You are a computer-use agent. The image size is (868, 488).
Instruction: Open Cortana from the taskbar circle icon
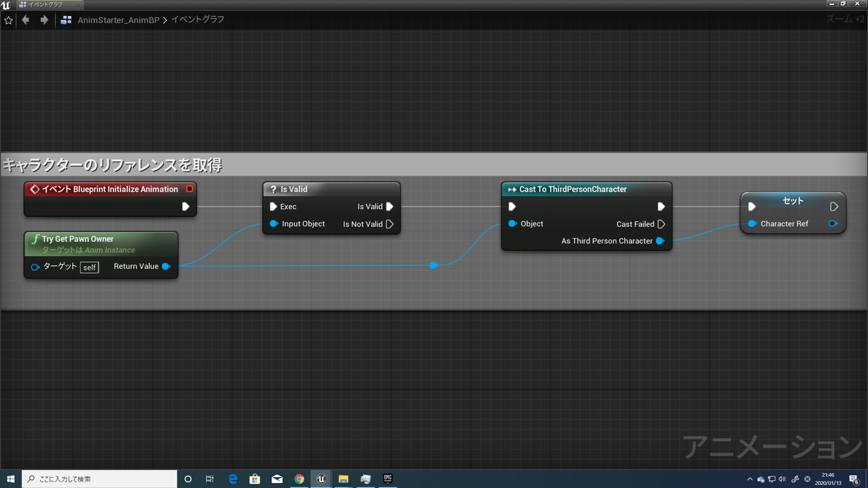tap(188, 479)
